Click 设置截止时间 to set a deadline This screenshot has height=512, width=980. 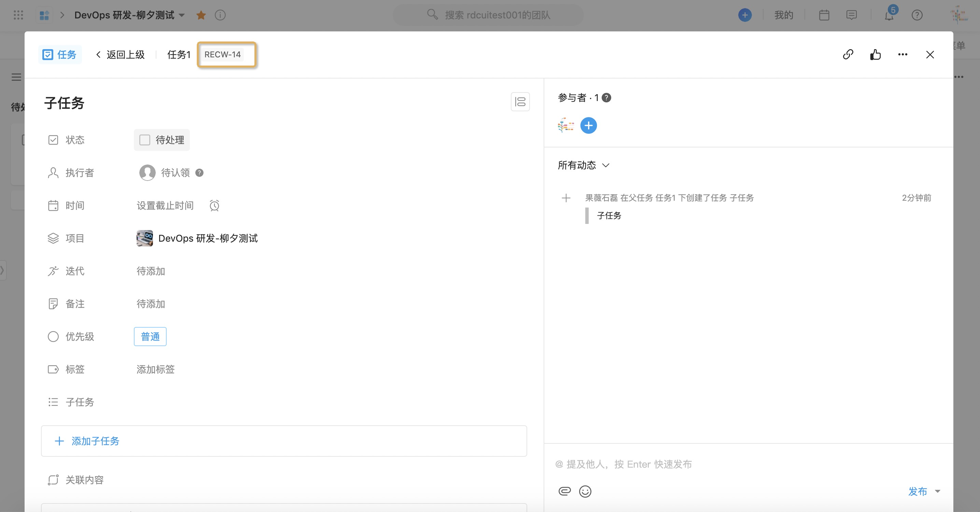click(165, 205)
